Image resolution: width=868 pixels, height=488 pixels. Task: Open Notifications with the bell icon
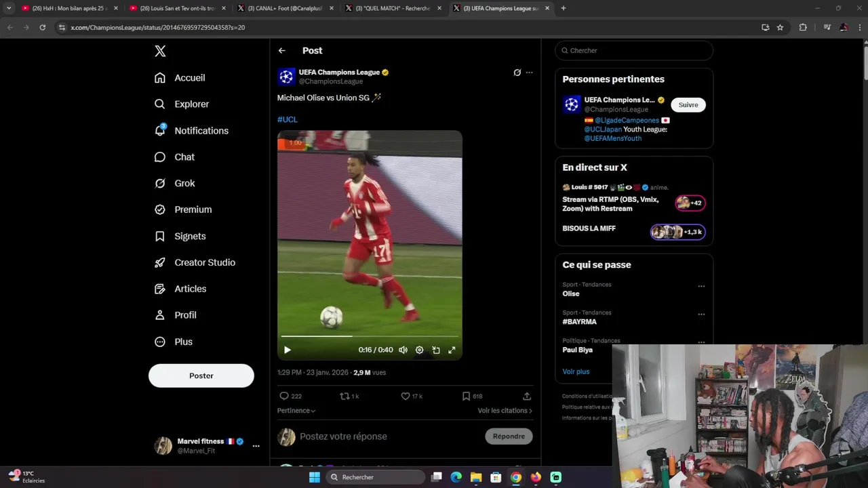[191, 131]
